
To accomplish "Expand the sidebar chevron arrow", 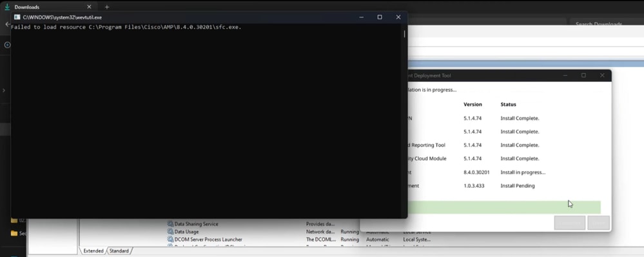I will [x=4, y=90].
